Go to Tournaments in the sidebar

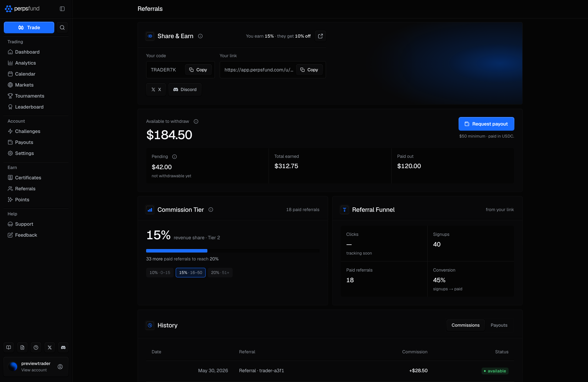point(36,96)
